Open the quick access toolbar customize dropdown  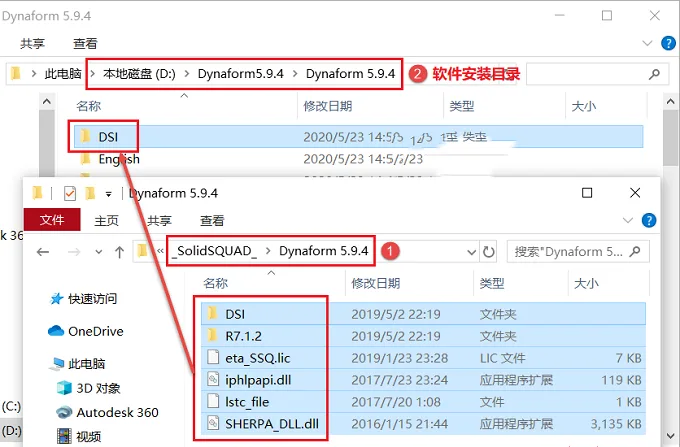[x=108, y=194]
